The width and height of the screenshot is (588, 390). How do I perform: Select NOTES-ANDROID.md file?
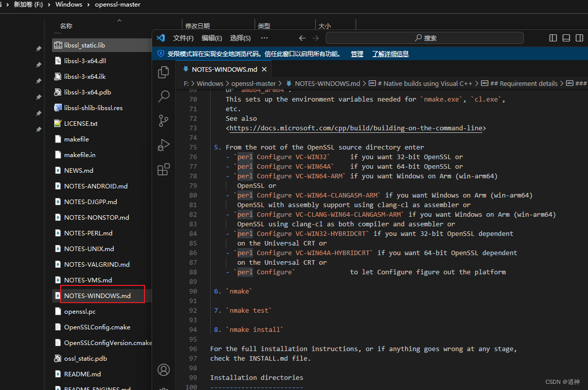click(x=95, y=186)
